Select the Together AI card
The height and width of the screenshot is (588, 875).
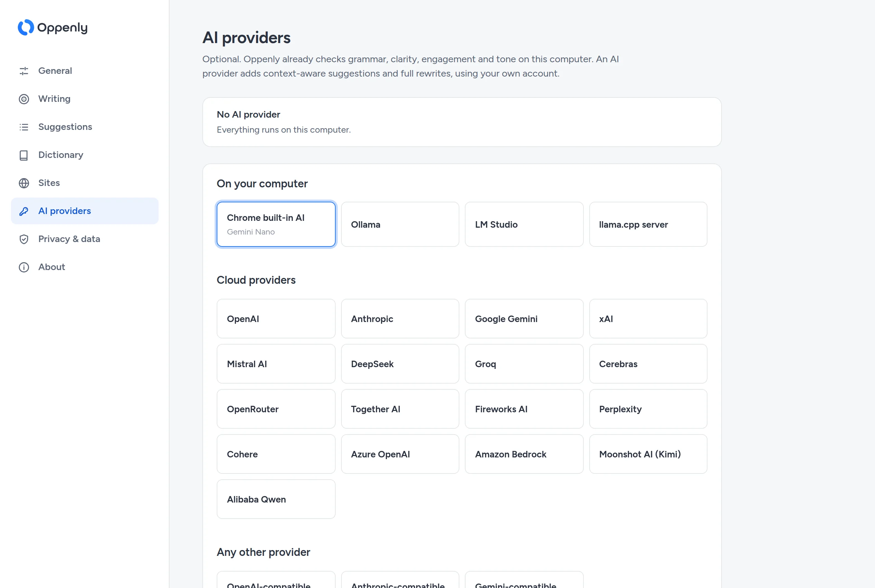click(400, 409)
